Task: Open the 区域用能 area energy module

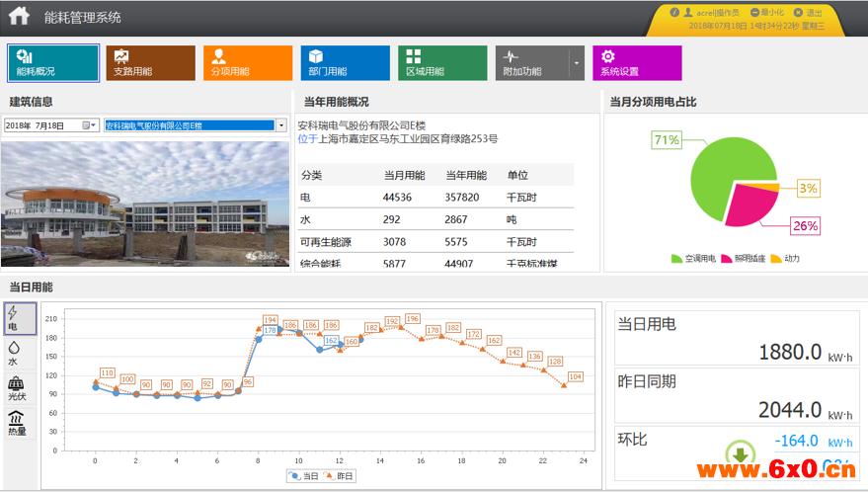Action: click(442, 62)
